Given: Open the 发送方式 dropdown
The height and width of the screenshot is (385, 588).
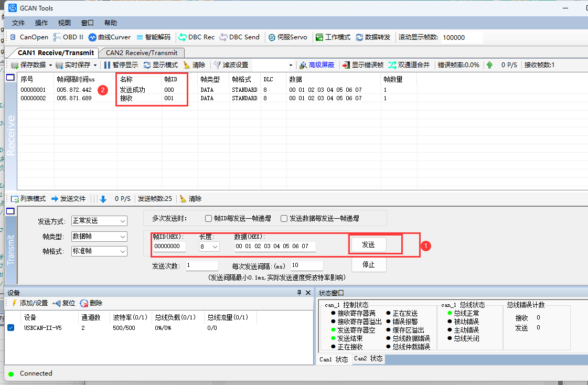Looking at the screenshot, I should [99, 221].
